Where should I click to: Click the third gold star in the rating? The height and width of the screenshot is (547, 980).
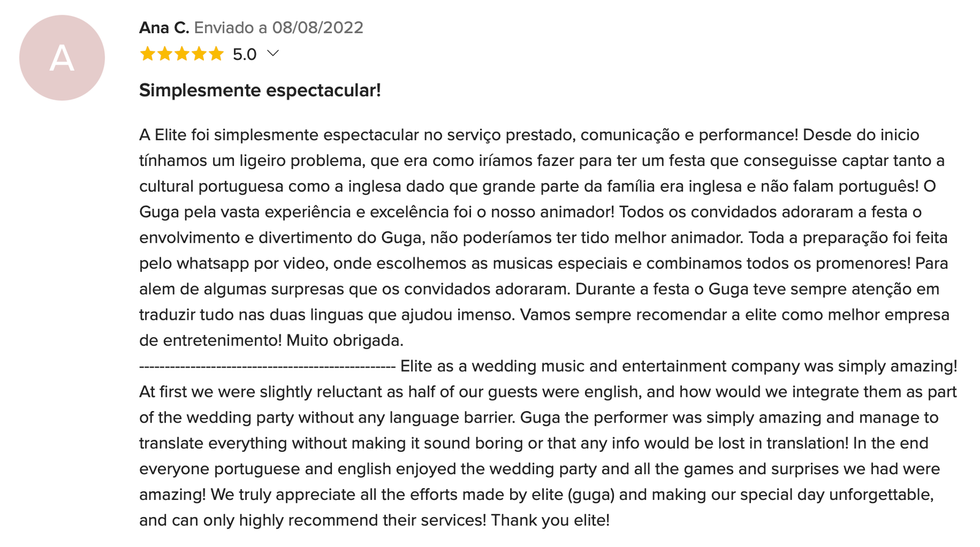pos(182,55)
